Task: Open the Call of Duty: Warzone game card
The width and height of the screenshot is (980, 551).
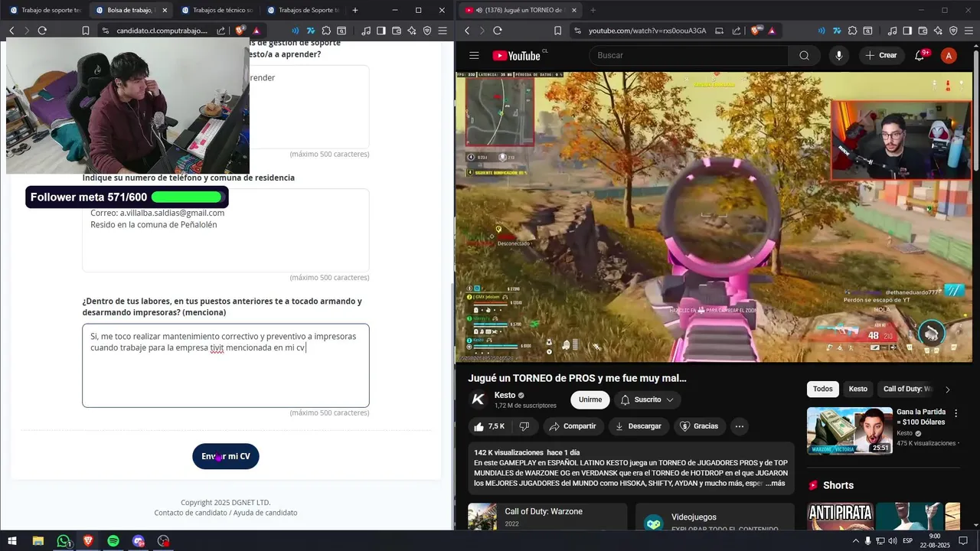Action: [x=547, y=517]
